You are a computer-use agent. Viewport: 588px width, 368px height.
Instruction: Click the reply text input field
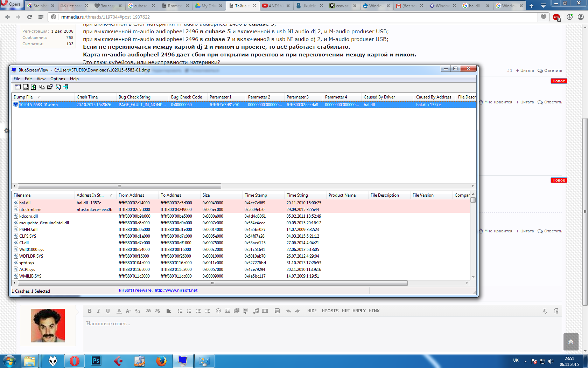[322, 334]
